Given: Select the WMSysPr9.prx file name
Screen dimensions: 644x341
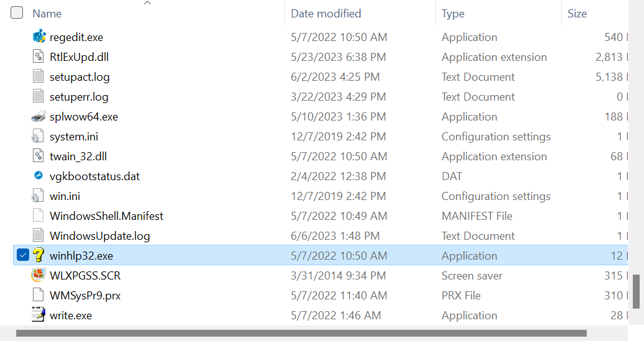Looking at the screenshot, I should (x=86, y=296).
